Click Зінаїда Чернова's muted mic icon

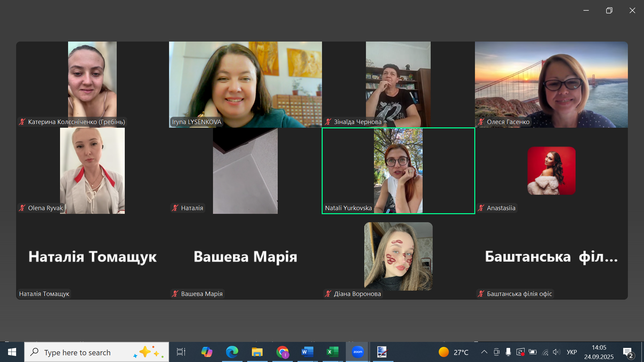328,122
